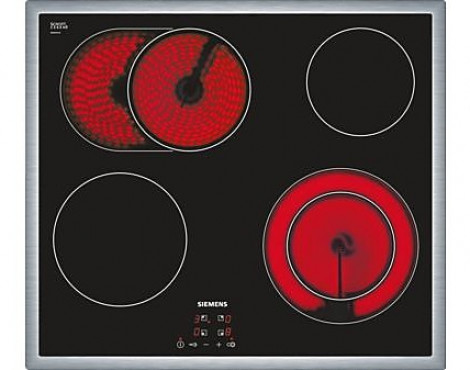Screen dimensions: 470x370
Task: Select the front-left hotplate selection icon
Action: pyautogui.click(x=204, y=332)
